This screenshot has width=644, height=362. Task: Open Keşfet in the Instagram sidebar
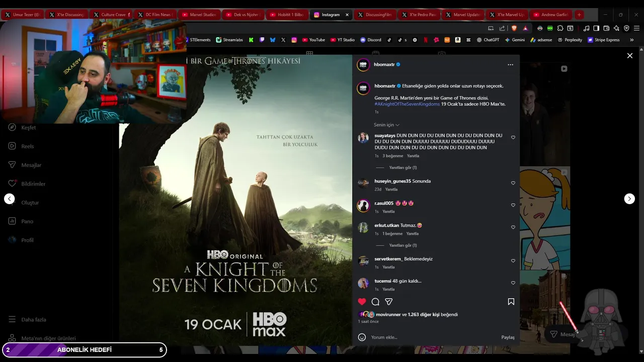22,128
